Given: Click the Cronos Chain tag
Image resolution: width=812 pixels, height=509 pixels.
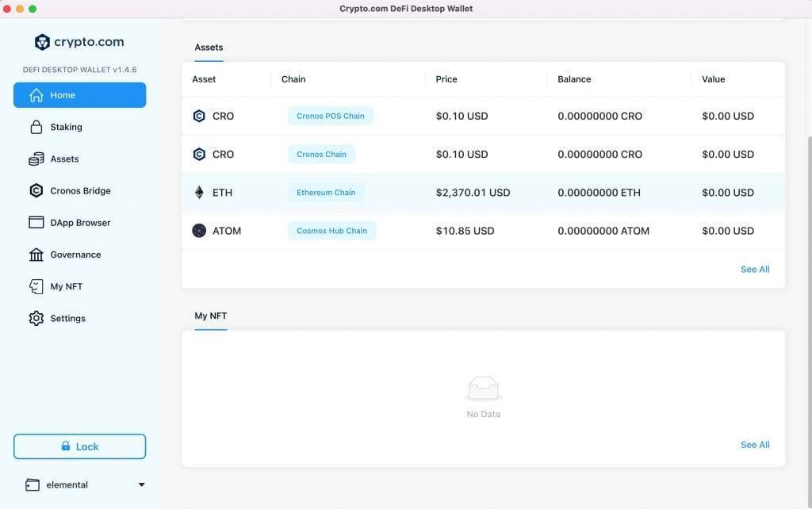Looking at the screenshot, I should point(322,155).
